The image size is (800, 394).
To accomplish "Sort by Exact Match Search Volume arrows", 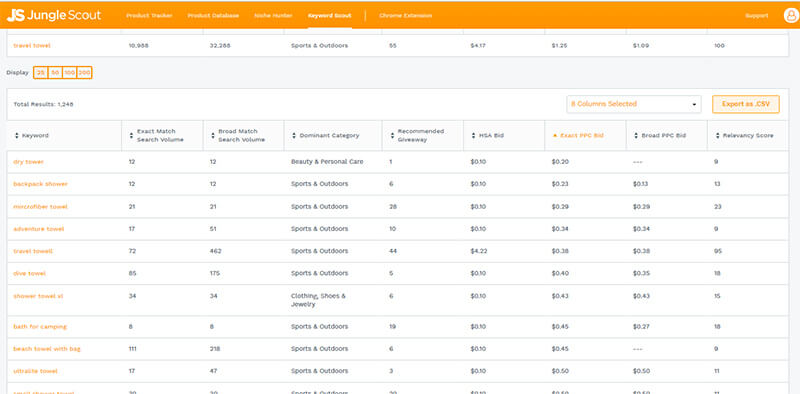I will tap(131, 136).
